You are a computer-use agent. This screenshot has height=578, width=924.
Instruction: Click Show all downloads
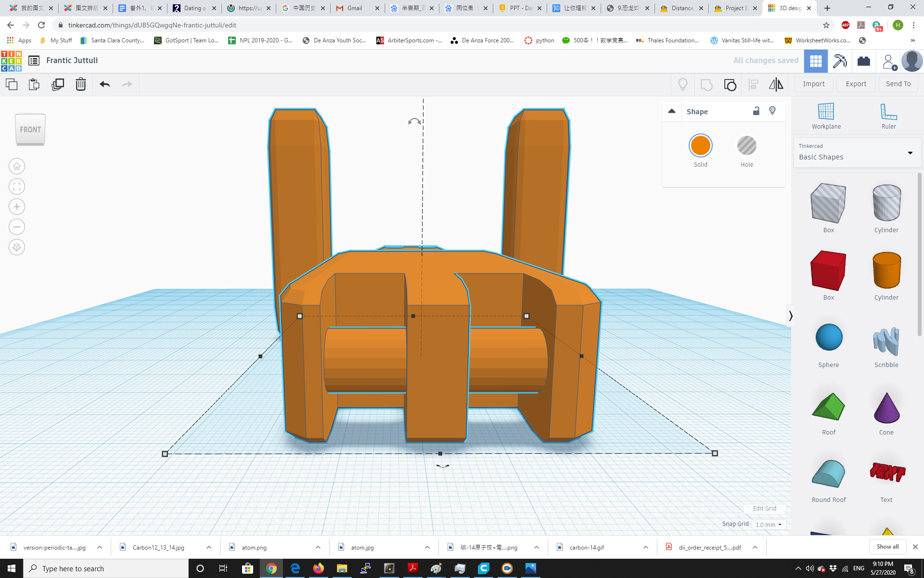pos(887,547)
